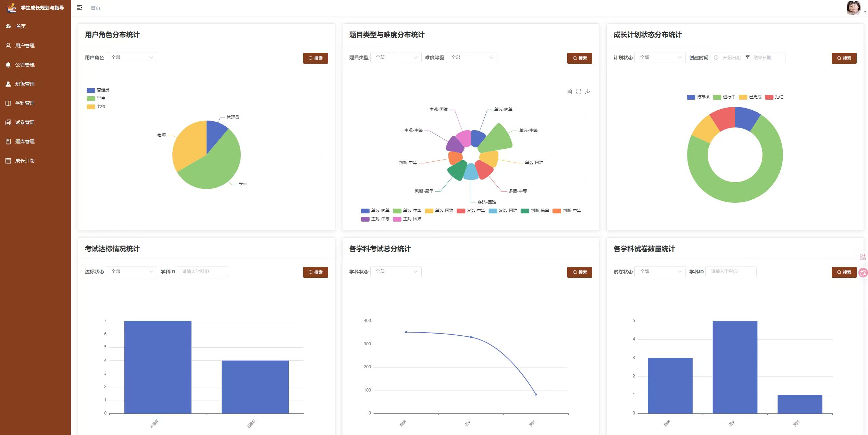This screenshot has width=868, height=435.
Task: Open data view icon on question-type chart
Action: [570, 91]
